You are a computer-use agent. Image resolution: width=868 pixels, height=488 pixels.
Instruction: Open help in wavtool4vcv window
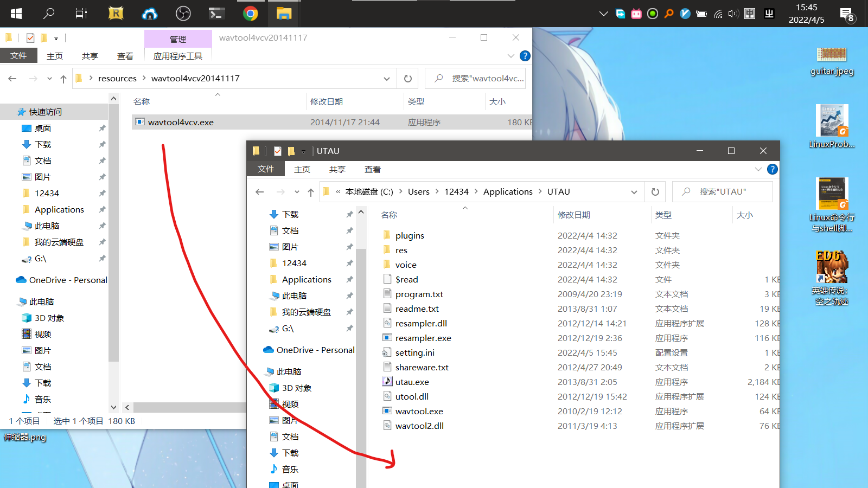(x=525, y=56)
